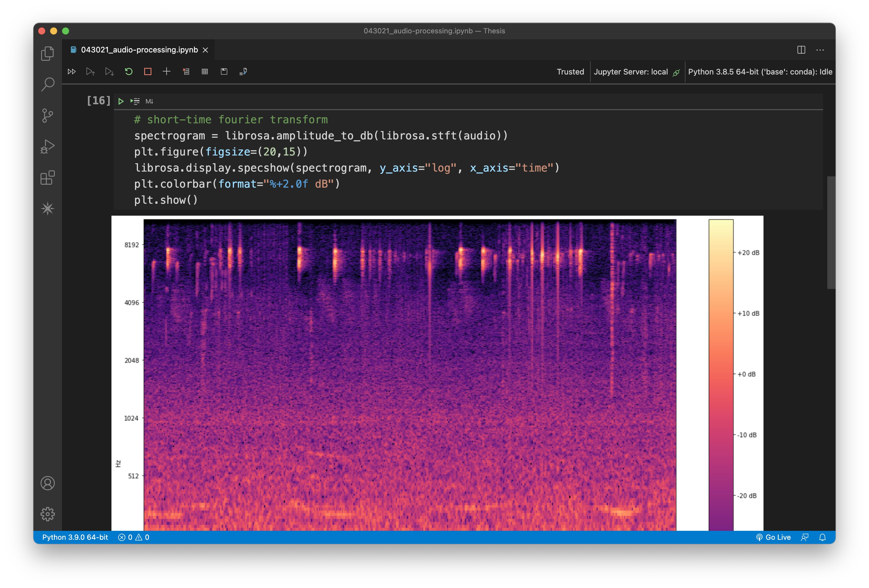This screenshot has width=869, height=588.
Task: Add a new cell with plus icon
Action: click(x=166, y=71)
